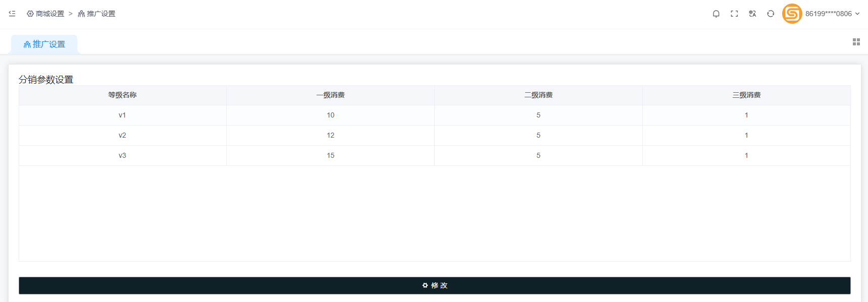Click the 一级消费 column header

click(x=330, y=95)
